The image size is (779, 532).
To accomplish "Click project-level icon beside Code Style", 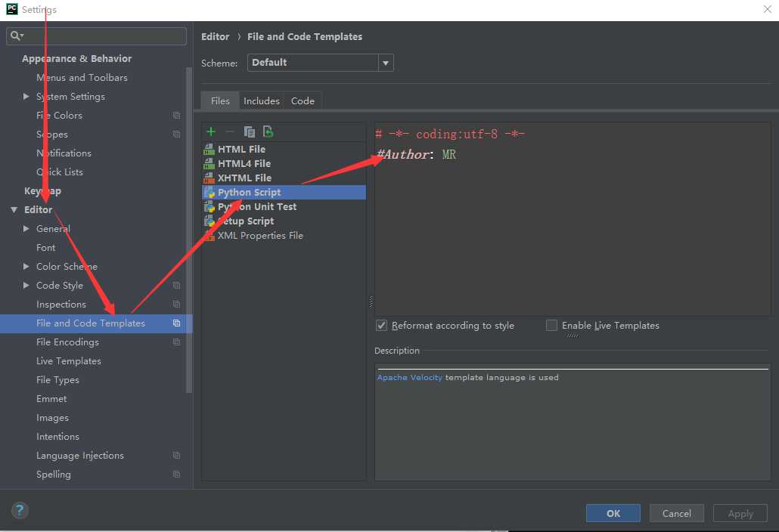I will coord(176,286).
